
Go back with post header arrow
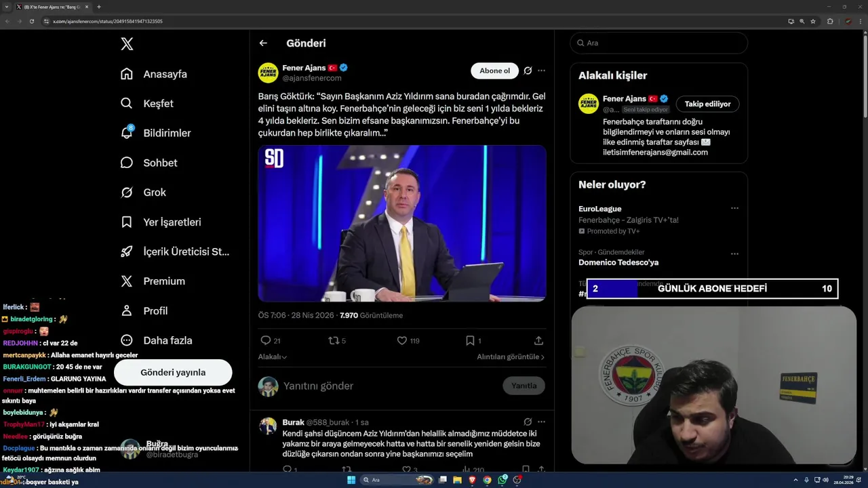pyautogui.click(x=263, y=43)
